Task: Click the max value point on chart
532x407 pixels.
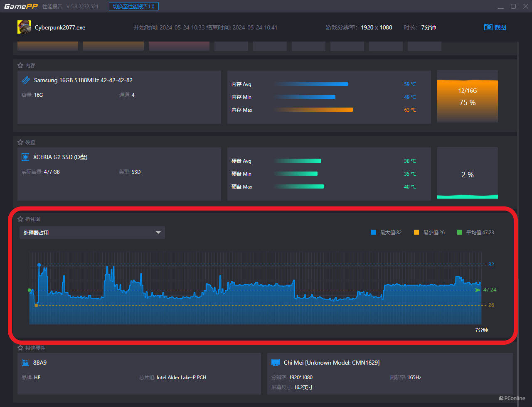Action: point(39,265)
